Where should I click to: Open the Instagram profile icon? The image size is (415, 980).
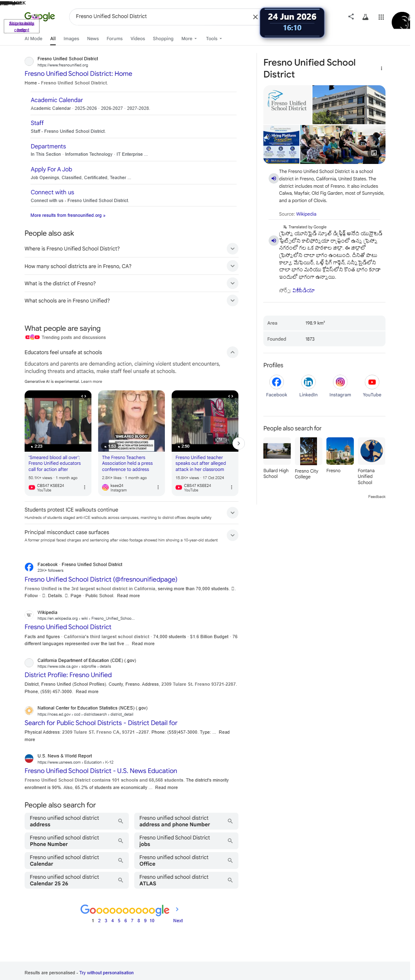[340, 382]
